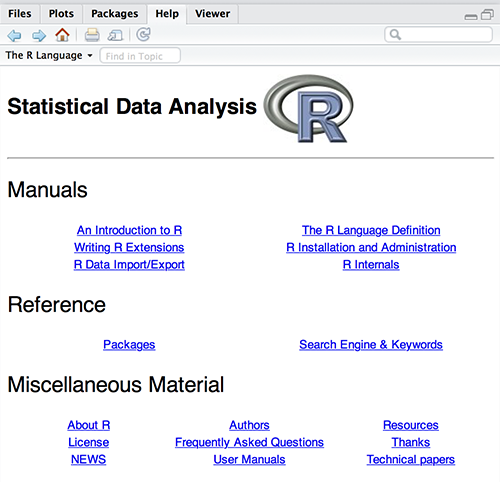Go back with the left arrow icon
Viewport: 500px width, 482px height.
(x=14, y=35)
